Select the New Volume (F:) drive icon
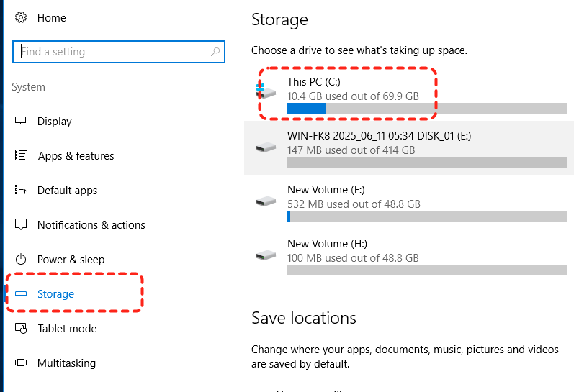 266,201
